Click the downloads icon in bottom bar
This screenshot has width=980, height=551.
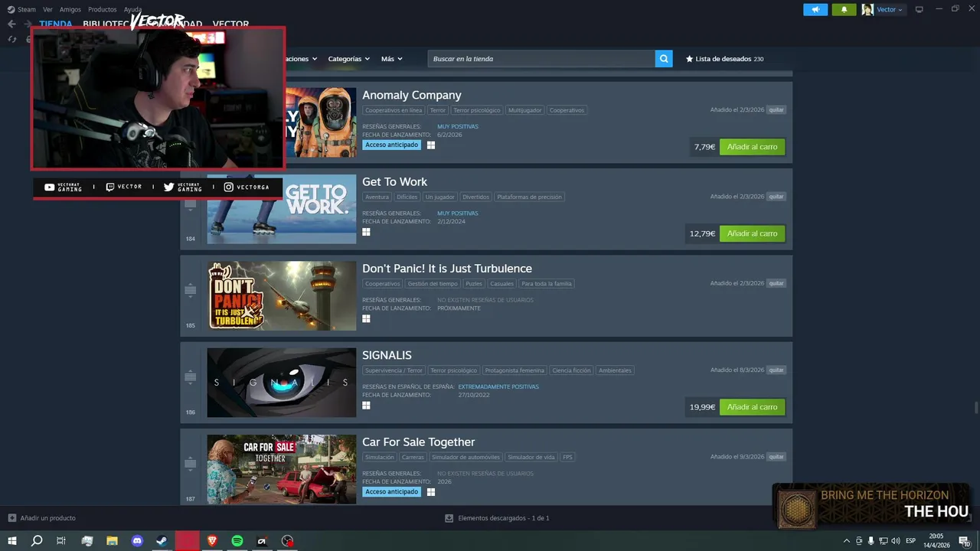click(x=449, y=518)
